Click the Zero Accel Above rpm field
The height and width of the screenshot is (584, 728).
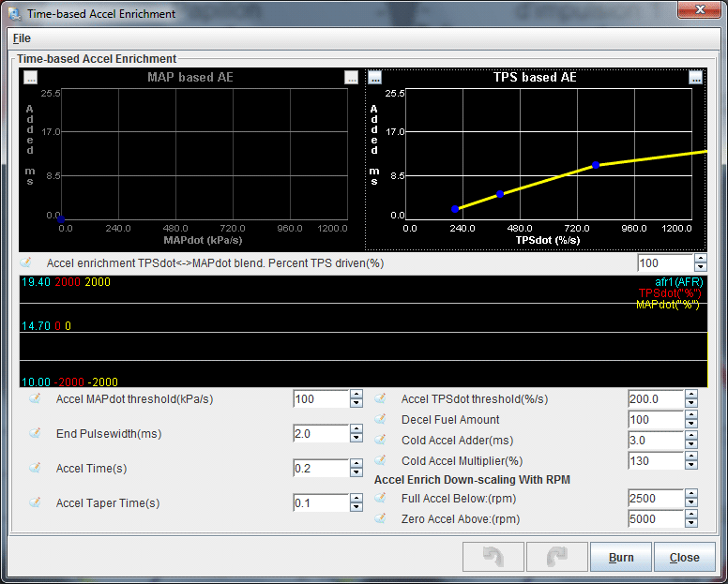(x=655, y=519)
